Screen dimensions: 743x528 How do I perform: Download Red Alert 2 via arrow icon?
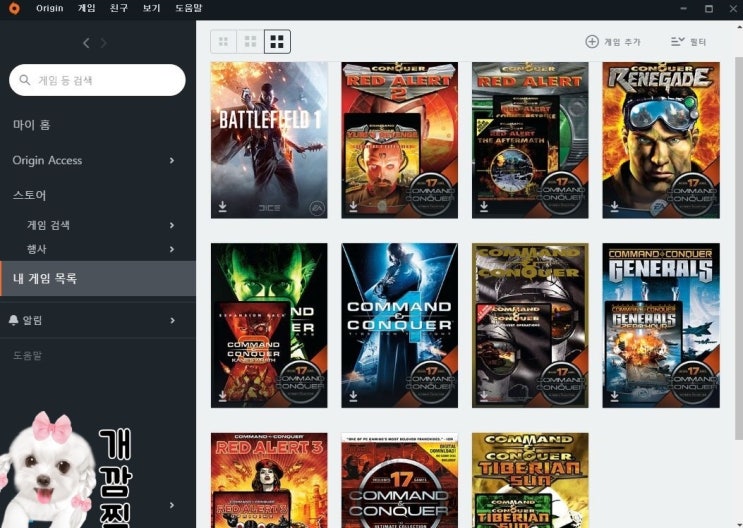coord(353,206)
